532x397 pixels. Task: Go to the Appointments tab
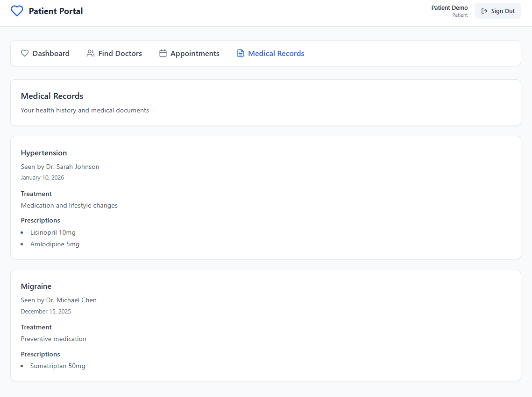[x=189, y=53]
